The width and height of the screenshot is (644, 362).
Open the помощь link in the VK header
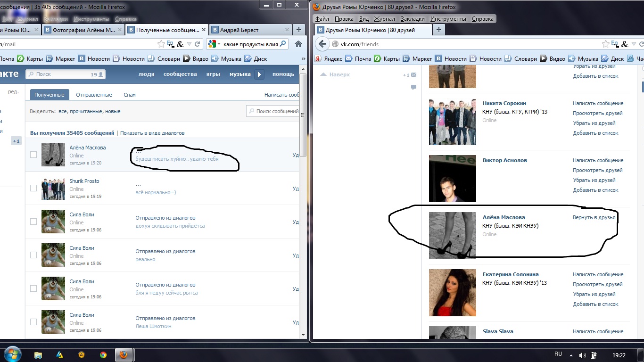[x=283, y=74]
